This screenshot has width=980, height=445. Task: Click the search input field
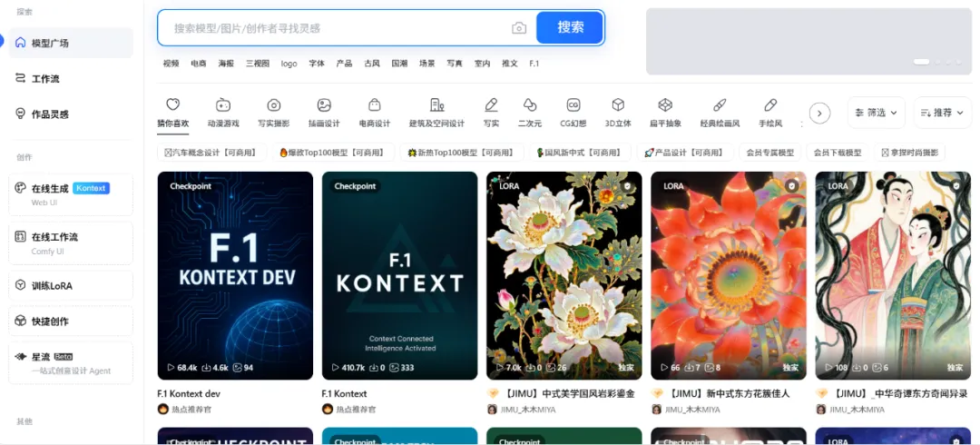pyautogui.click(x=338, y=28)
